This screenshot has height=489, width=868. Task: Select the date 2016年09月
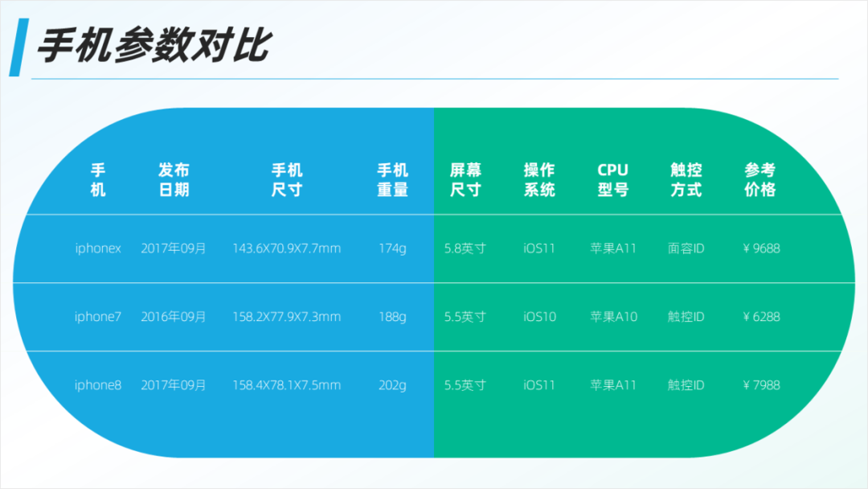point(174,317)
